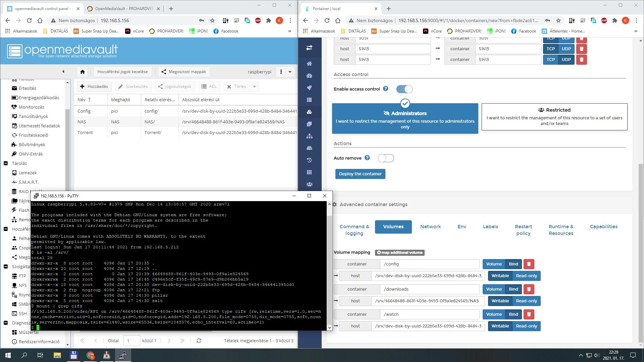This screenshot has width=644, height=362.
Task: Open the Törlés button dropdown arrow
Action: (x=255, y=86)
